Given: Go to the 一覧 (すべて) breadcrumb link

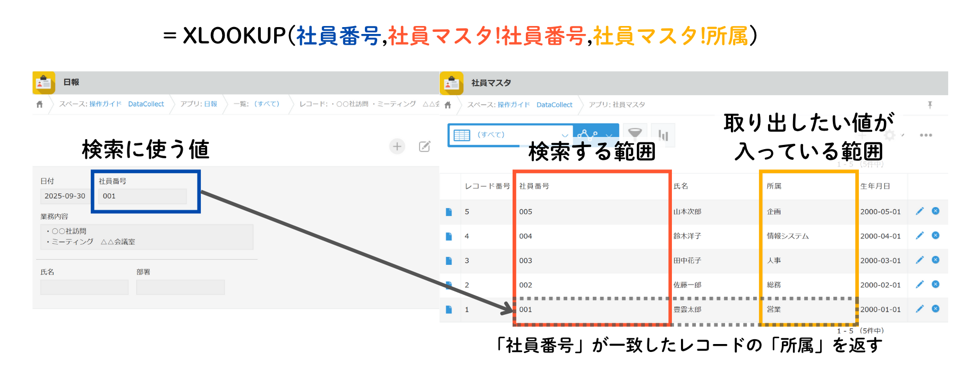Looking at the screenshot, I should (257, 104).
